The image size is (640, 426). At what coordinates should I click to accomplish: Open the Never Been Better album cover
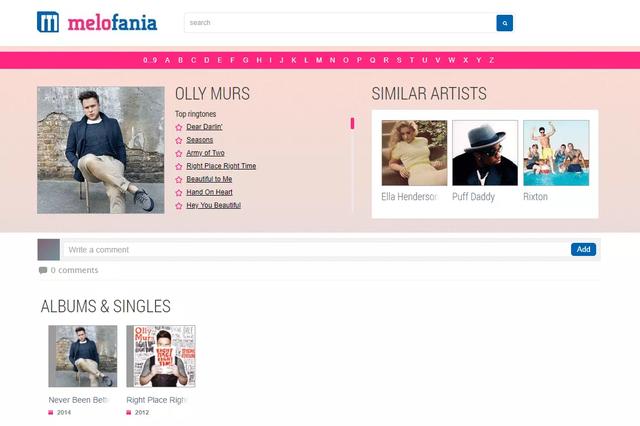82,356
